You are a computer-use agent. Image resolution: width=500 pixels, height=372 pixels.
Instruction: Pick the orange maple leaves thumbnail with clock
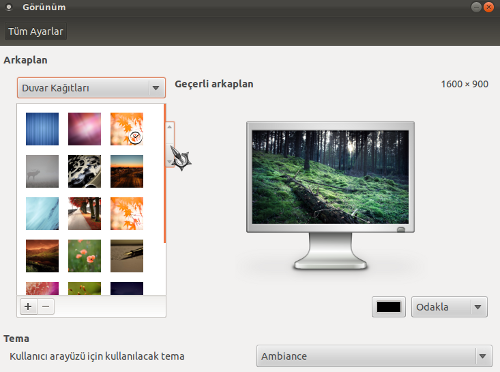pyautogui.click(x=127, y=129)
